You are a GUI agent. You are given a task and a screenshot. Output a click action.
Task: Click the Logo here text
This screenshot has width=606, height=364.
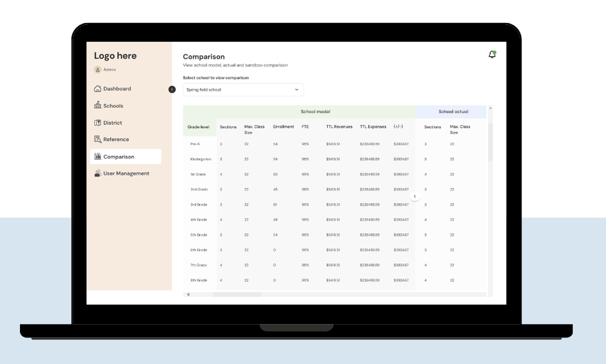[115, 56]
